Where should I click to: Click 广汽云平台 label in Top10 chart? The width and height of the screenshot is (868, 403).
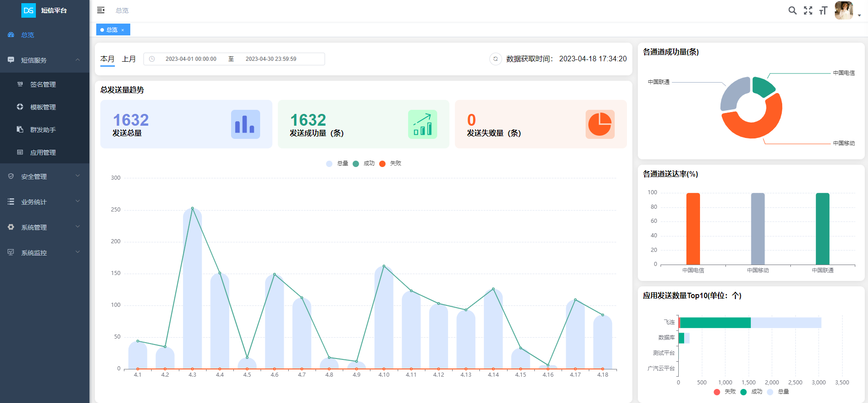click(x=661, y=369)
